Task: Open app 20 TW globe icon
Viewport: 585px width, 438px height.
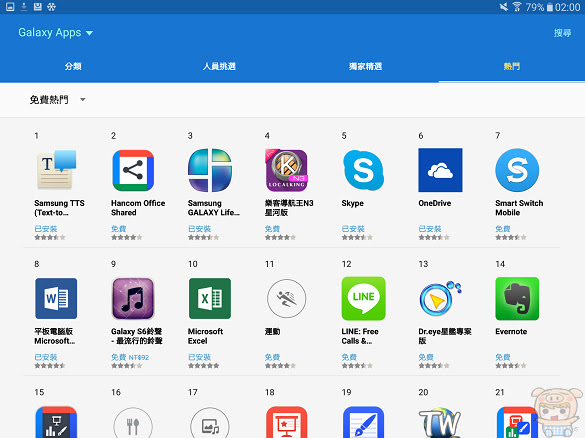Action: click(440, 423)
